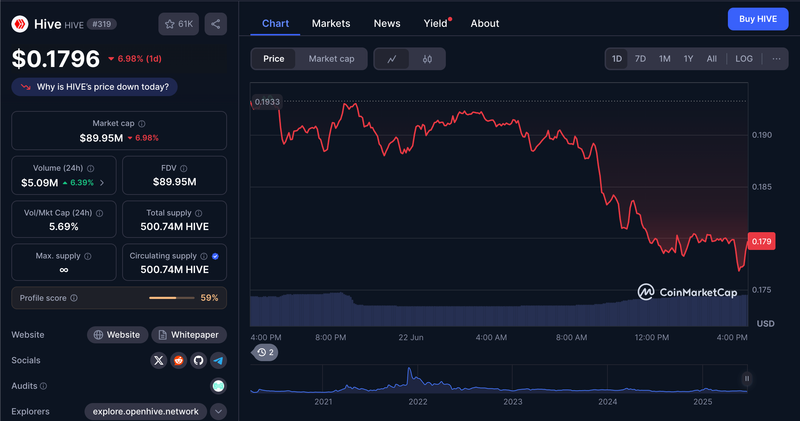Set chart range to All
Image resolution: width=800 pixels, height=421 pixels.
[712, 59]
